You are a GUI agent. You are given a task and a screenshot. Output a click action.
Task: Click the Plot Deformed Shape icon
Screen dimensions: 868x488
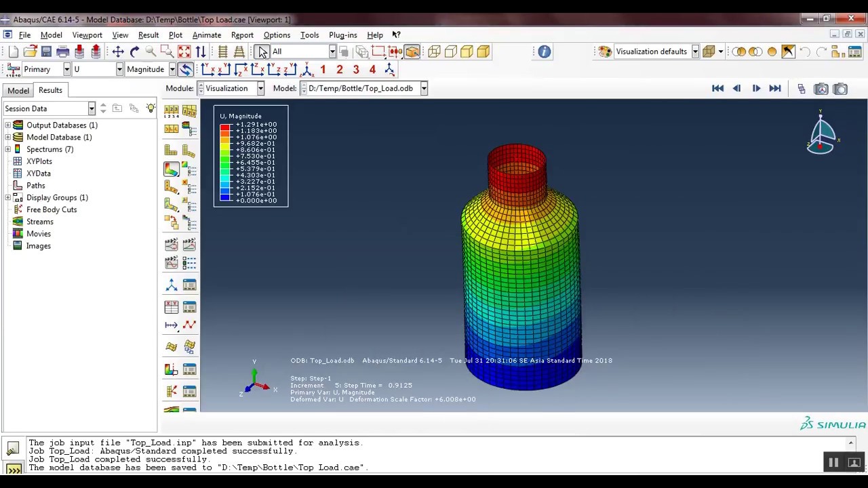pyautogui.click(x=189, y=150)
